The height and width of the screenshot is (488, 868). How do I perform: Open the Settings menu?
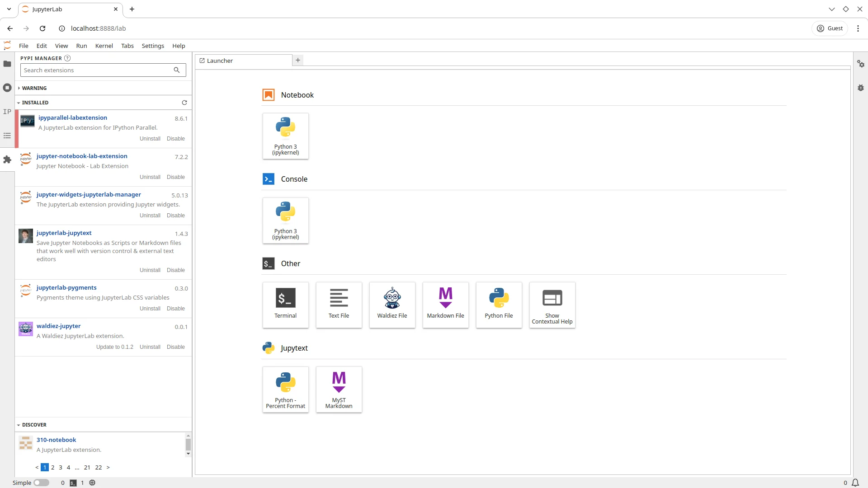click(153, 46)
